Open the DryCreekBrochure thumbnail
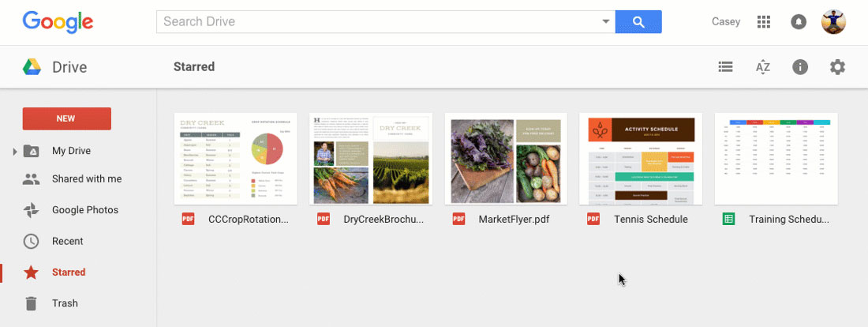Image resolution: width=868 pixels, height=327 pixels. click(371, 159)
